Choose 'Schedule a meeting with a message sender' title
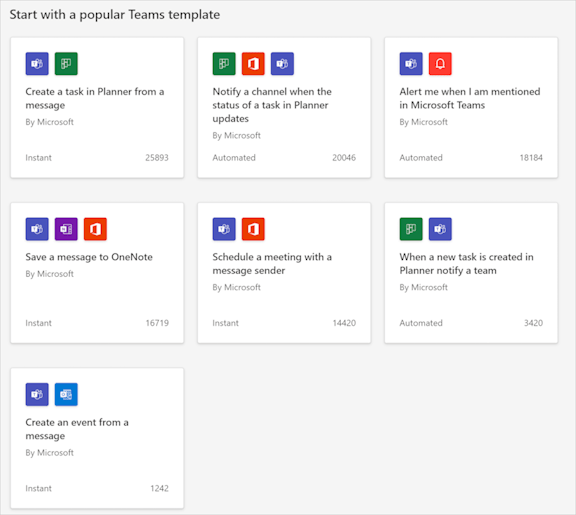Viewport: 576px width, 515px height. coord(272,263)
